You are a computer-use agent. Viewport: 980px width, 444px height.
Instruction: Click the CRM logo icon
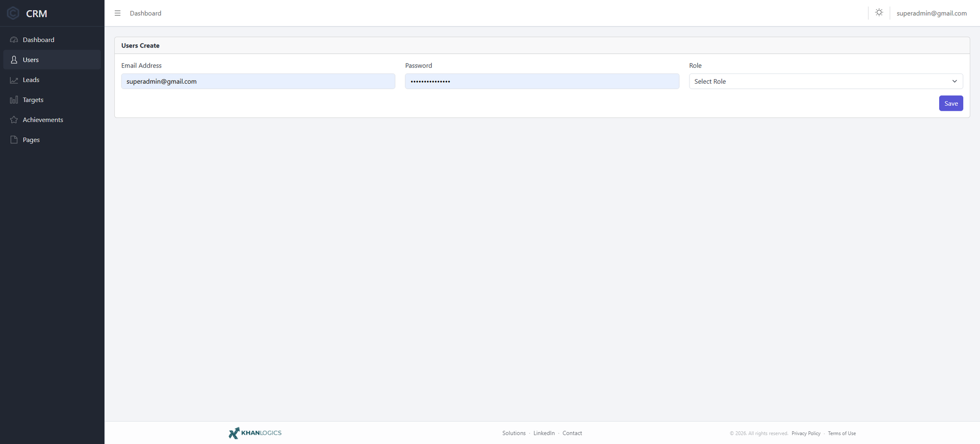(13, 13)
